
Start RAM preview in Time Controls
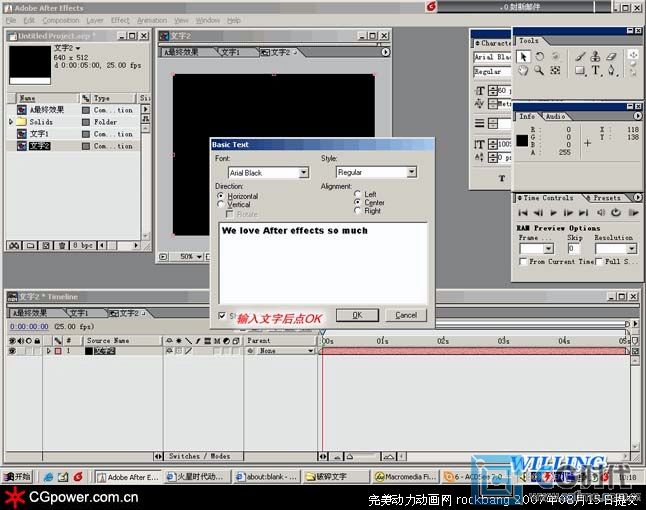point(633,213)
